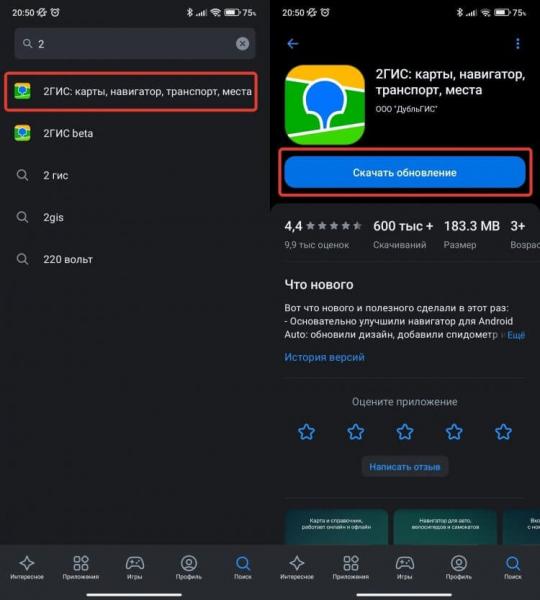Open the Навигатор для авто screenshot thumbnail
The width and height of the screenshot is (540, 600).
[445, 527]
